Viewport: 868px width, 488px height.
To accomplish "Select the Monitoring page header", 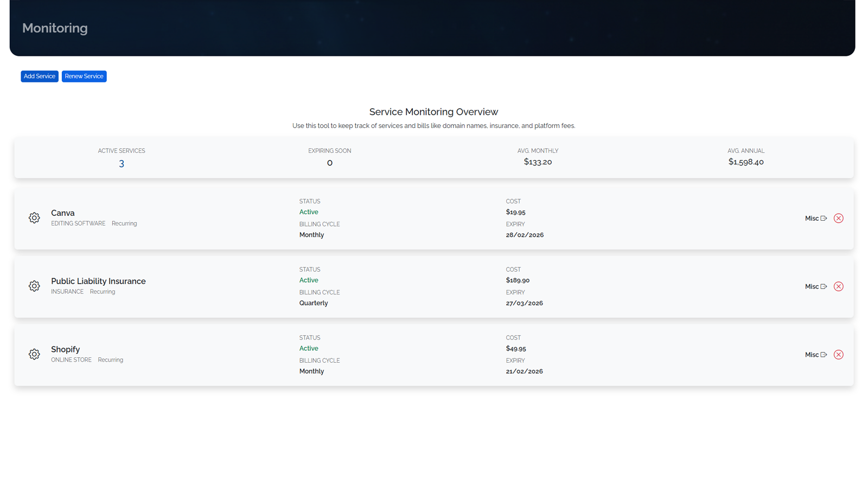I will point(54,28).
